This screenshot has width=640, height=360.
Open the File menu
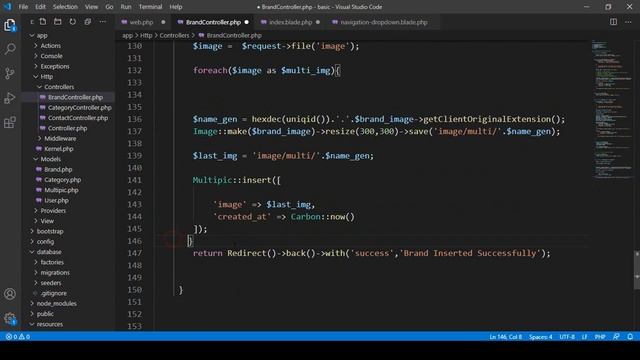coord(23,7)
